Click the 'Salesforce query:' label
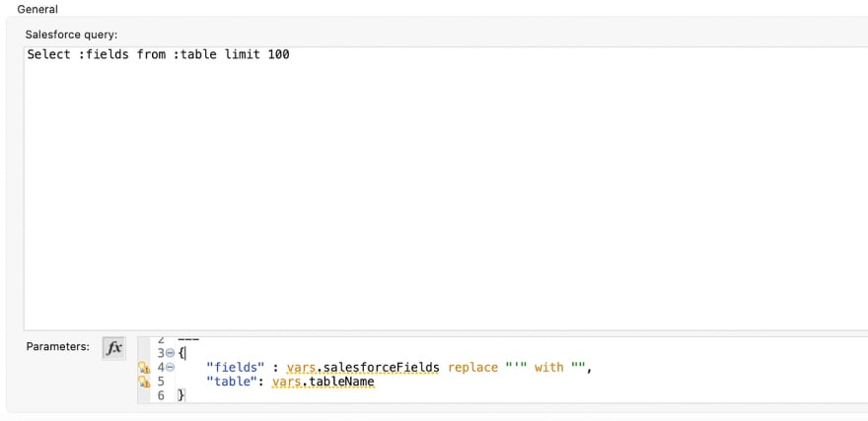Viewport: 868px width, 421px height. pyautogui.click(x=71, y=35)
